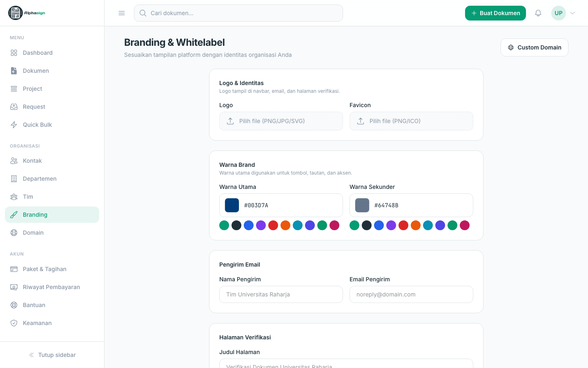Click the Kontak people icon

pyautogui.click(x=14, y=161)
